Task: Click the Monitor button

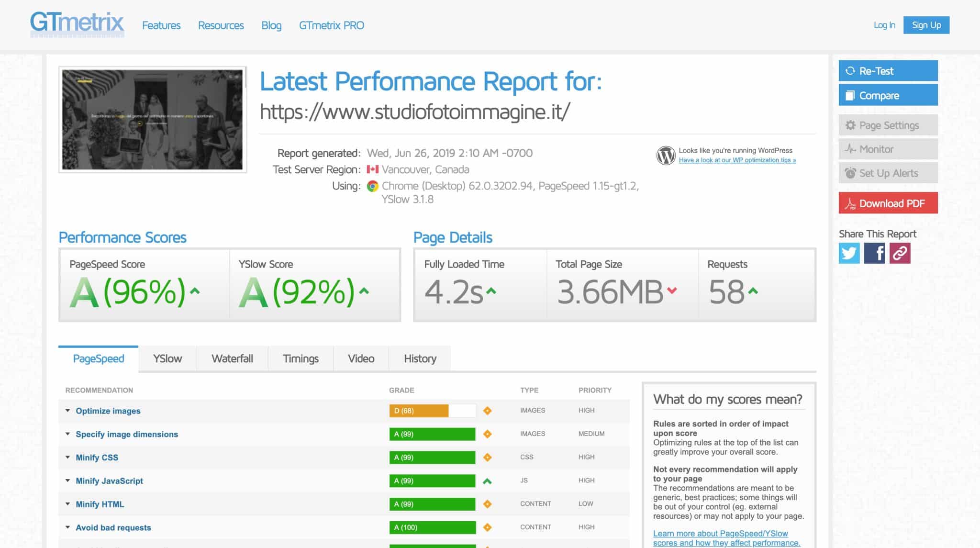Action: (x=888, y=149)
